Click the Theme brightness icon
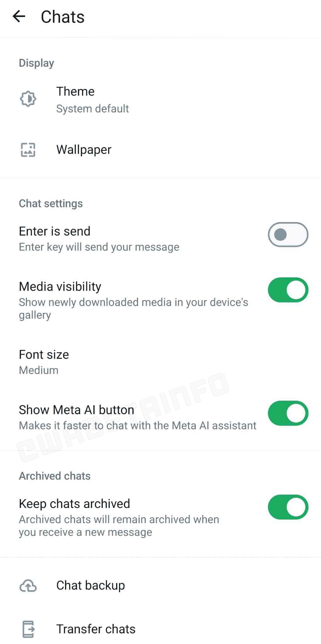 [x=28, y=99]
